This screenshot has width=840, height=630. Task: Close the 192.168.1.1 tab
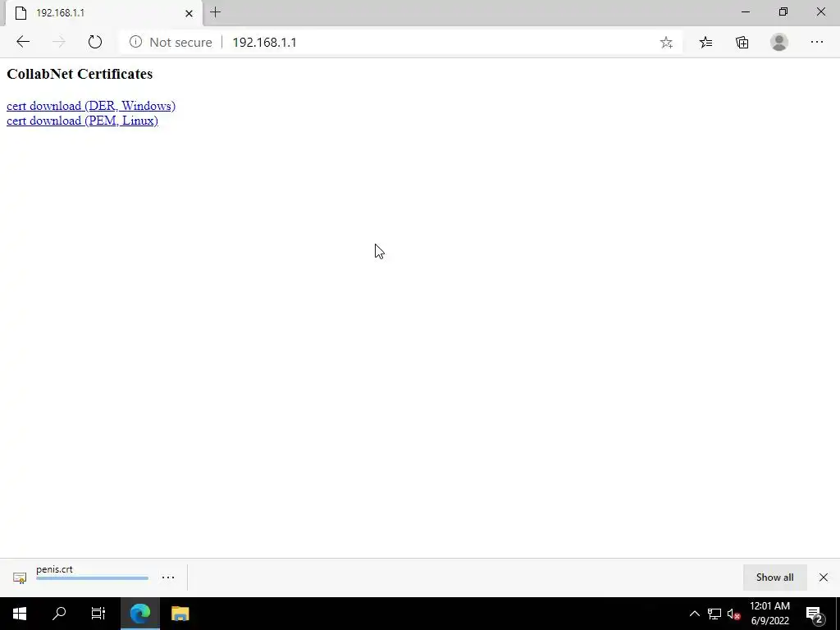[x=189, y=13]
